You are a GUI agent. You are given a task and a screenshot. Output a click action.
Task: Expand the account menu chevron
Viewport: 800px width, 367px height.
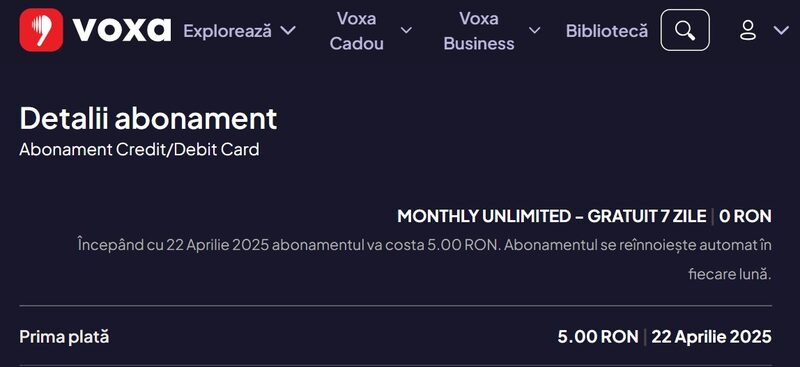click(781, 31)
